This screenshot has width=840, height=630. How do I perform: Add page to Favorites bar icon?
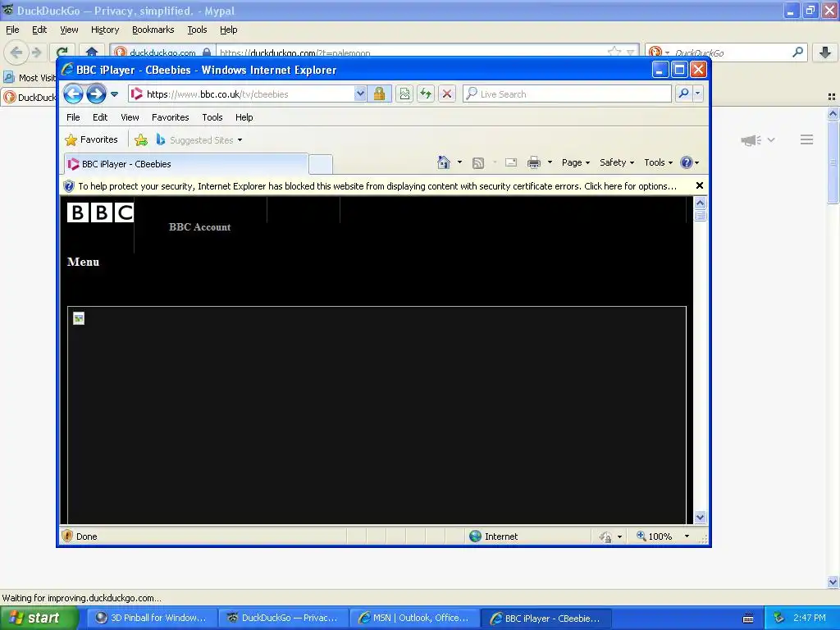[x=141, y=139]
